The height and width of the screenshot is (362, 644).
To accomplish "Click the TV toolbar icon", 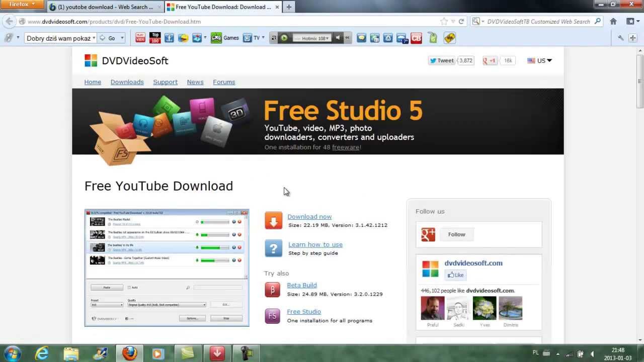I will point(247,38).
